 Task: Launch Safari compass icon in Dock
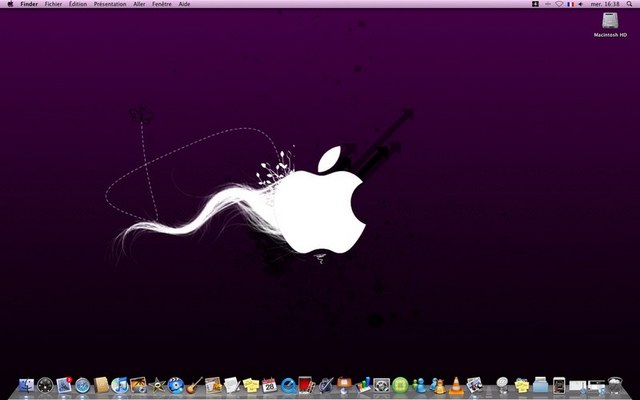pos(82,385)
